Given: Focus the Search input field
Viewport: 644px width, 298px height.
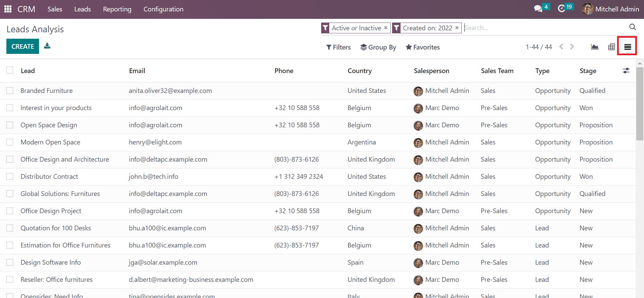Looking at the screenshot, I should (545, 28).
